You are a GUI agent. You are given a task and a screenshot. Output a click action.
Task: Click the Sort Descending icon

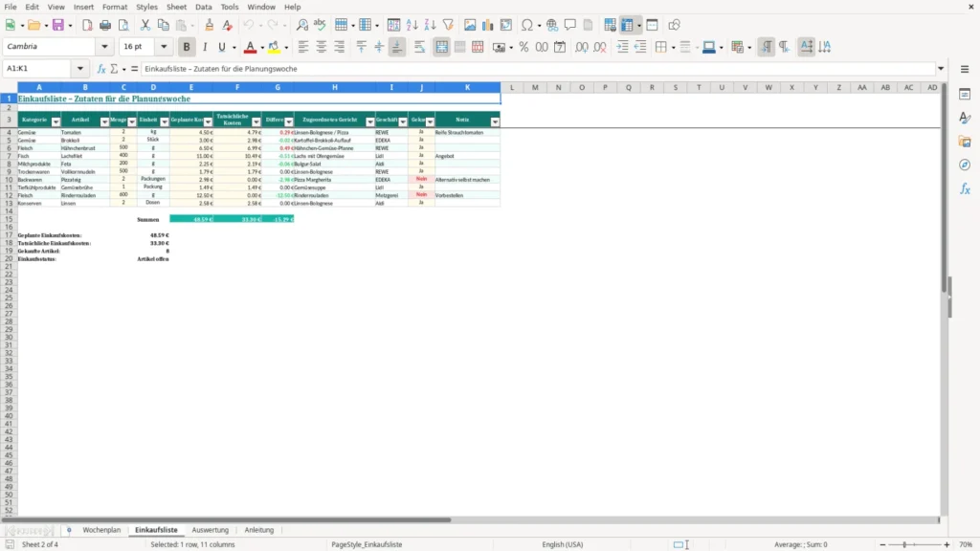(x=430, y=25)
